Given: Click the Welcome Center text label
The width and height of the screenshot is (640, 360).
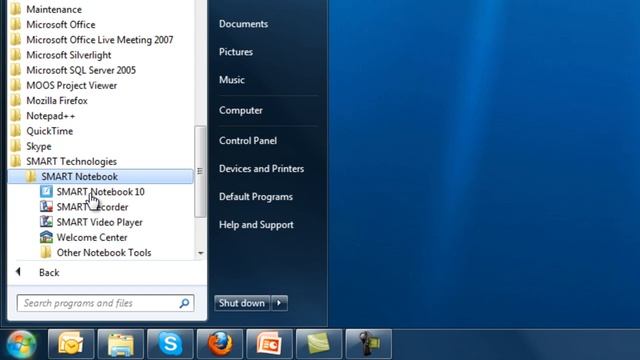Looking at the screenshot, I should pos(92,237).
